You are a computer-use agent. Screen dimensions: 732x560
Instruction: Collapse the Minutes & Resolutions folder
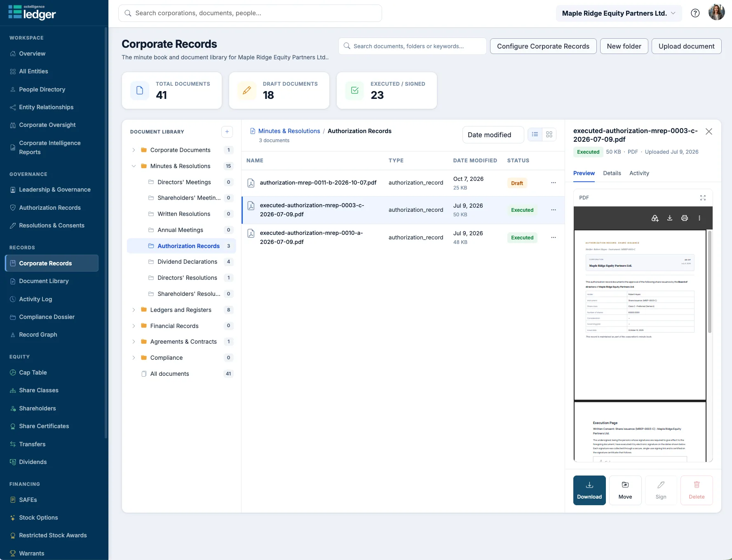coord(134,166)
